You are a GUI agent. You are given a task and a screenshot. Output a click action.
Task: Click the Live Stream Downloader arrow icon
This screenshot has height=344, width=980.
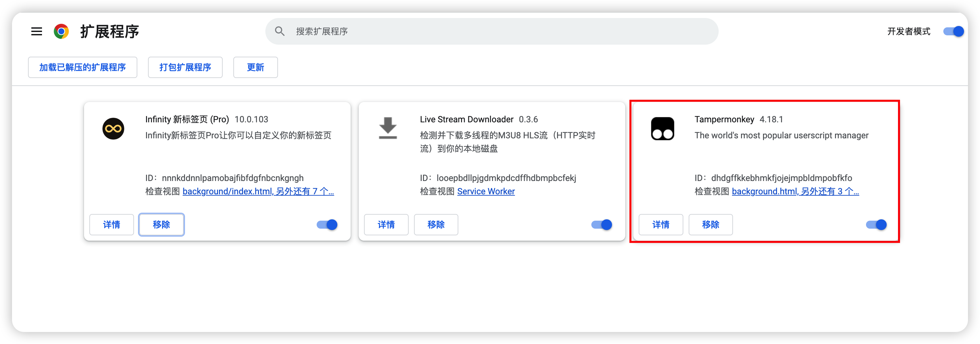tap(388, 128)
